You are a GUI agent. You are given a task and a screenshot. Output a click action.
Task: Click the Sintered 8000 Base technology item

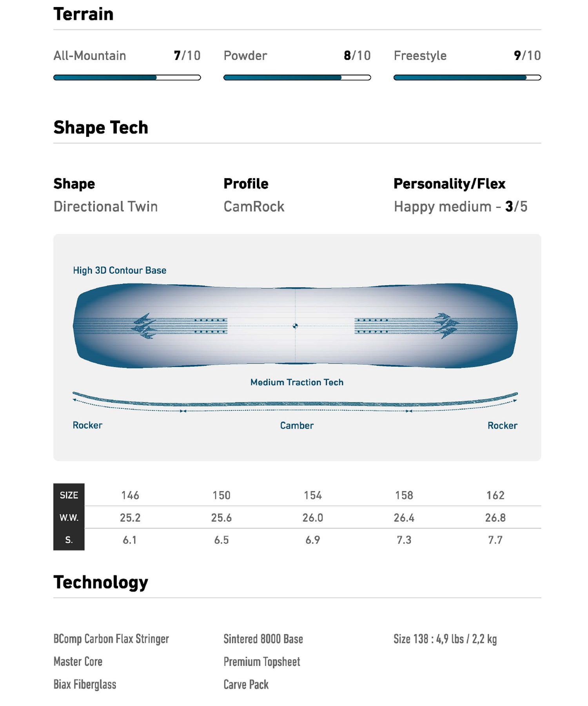coord(263,639)
